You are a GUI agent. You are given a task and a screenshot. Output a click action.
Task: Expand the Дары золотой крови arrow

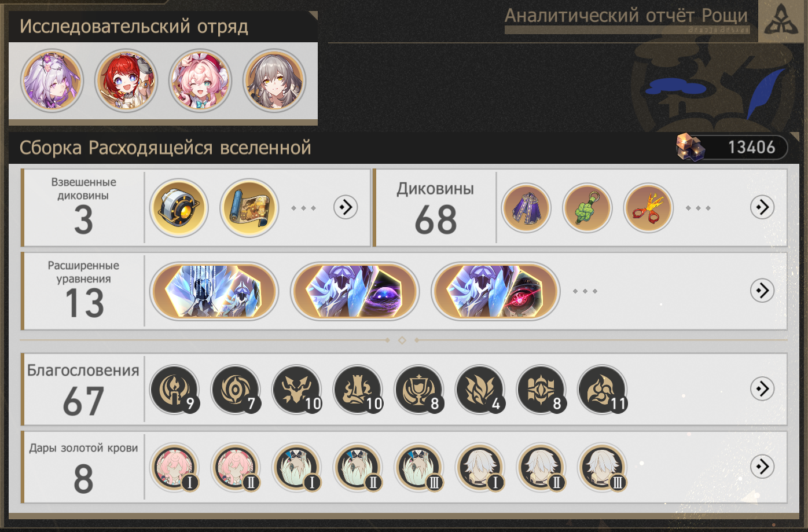(762, 466)
